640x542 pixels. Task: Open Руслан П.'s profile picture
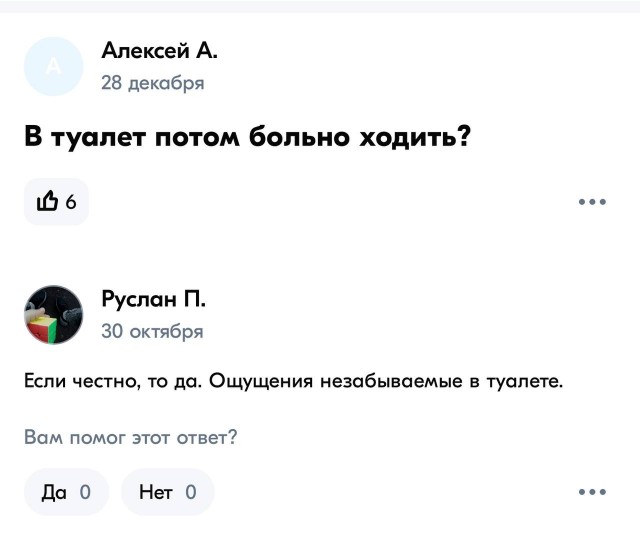click(53, 314)
